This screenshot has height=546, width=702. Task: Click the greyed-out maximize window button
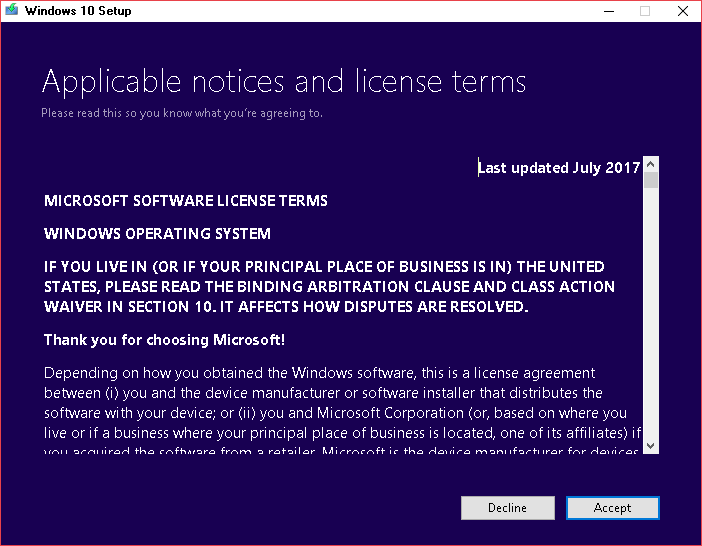click(645, 11)
